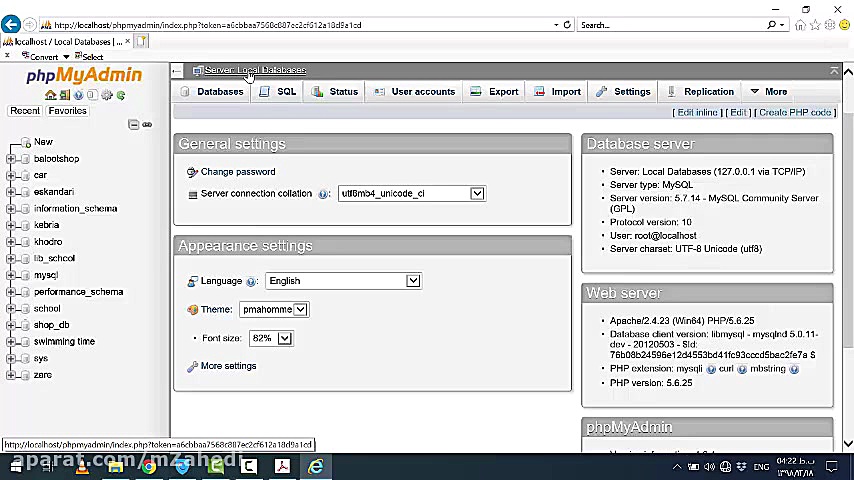
Task: Expand the mysql database node
Action: point(10,276)
